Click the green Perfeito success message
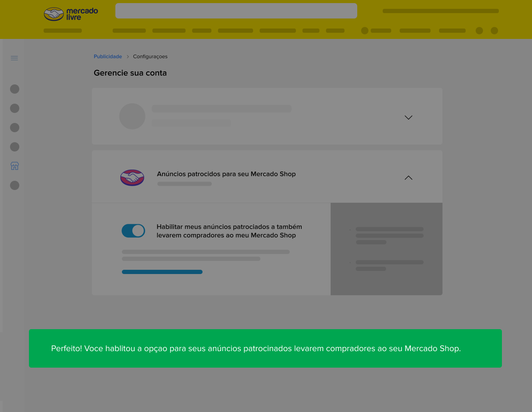 265,348
